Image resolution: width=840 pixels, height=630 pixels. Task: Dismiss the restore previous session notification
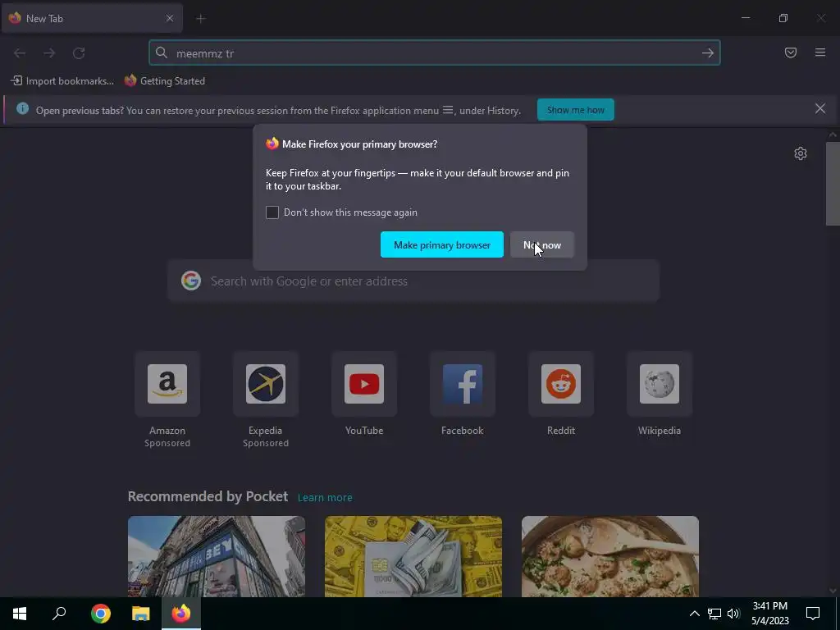tap(820, 109)
